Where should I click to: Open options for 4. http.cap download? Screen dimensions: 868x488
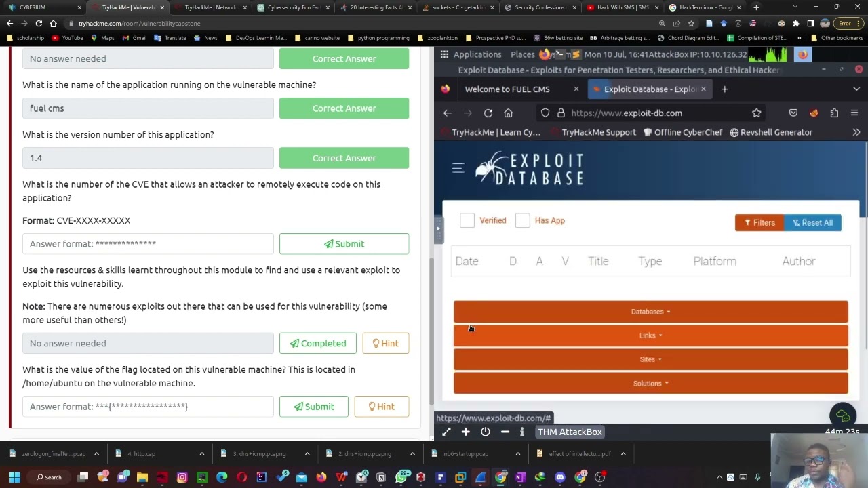pyautogui.click(x=201, y=454)
